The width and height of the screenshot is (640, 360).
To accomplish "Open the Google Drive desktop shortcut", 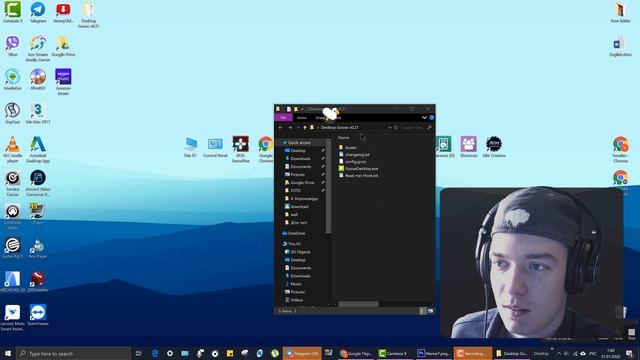I will pos(63,45).
